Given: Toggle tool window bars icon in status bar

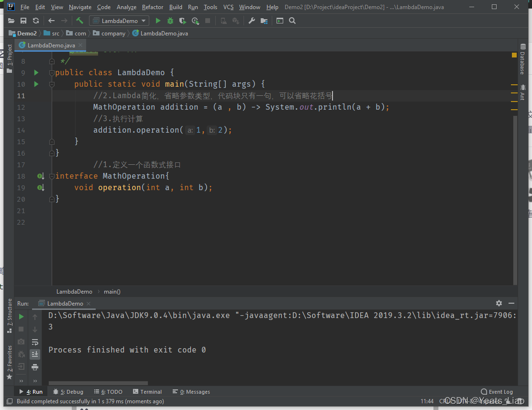Looking at the screenshot, I should 10,401.
